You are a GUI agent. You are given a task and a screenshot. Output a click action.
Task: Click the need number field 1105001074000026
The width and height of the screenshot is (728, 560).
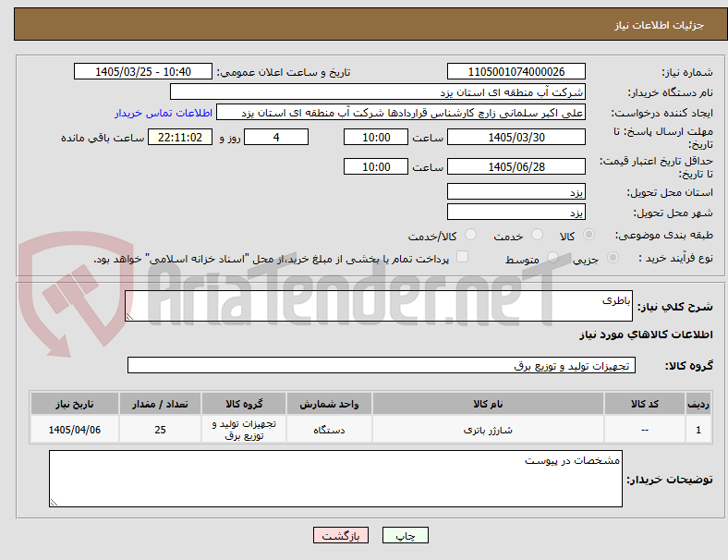(x=516, y=71)
